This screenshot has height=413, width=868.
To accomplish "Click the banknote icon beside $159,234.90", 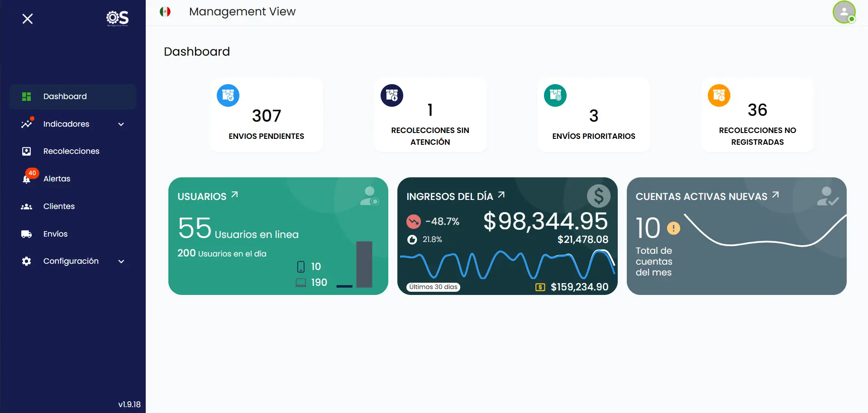I will point(540,287).
